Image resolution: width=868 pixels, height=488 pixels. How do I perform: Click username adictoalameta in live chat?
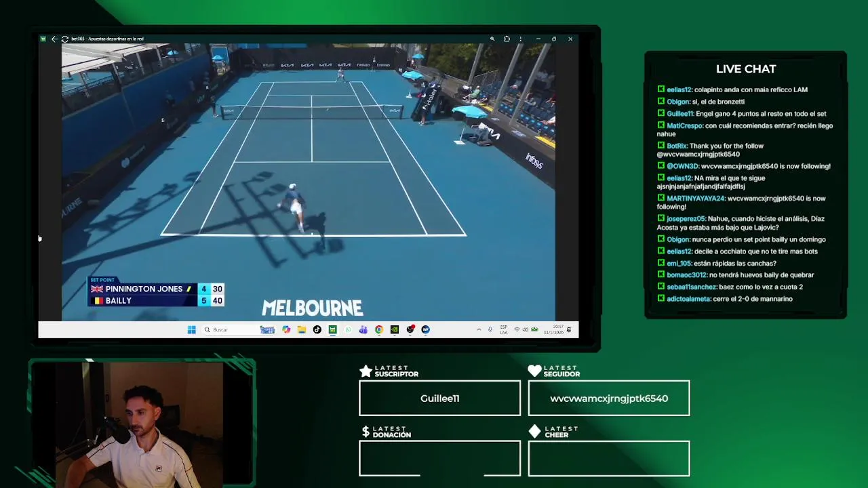coord(689,299)
